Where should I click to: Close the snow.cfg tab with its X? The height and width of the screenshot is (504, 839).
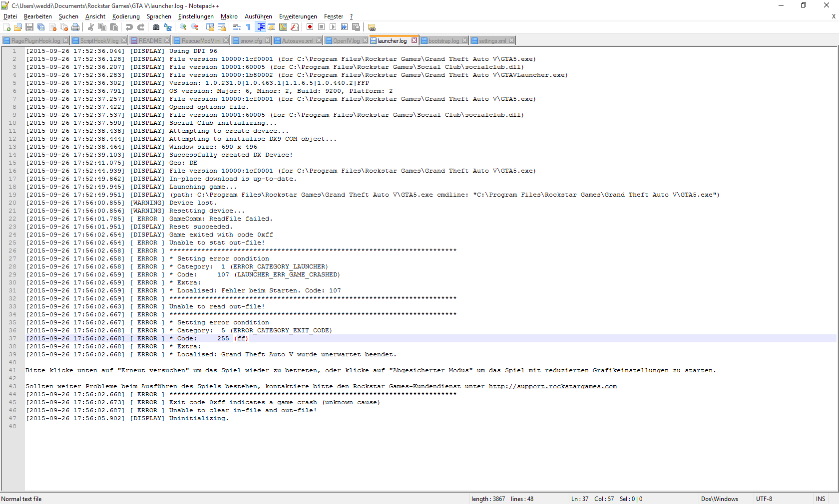(x=267, y=40)
